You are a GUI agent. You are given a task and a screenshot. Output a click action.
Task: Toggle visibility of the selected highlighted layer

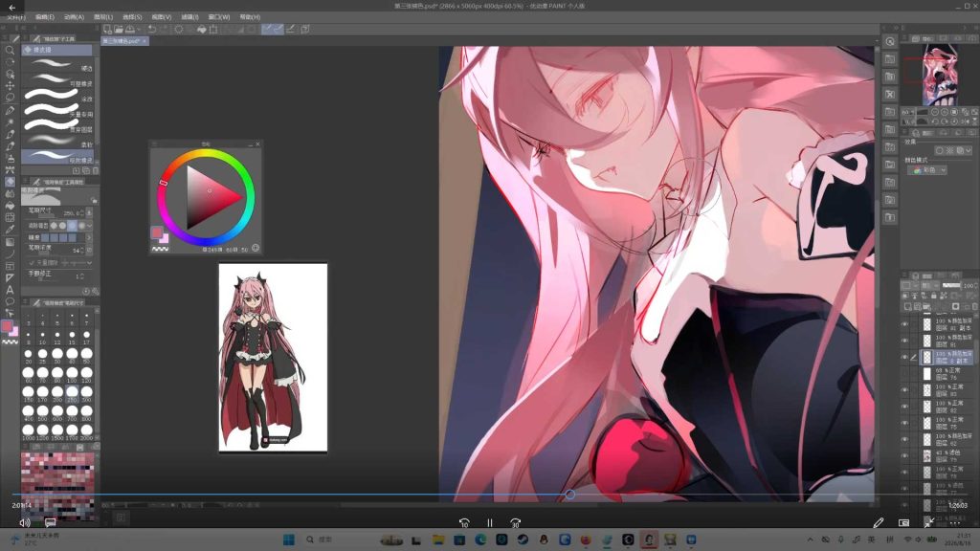pyautogui.click(x=904, y=357)
